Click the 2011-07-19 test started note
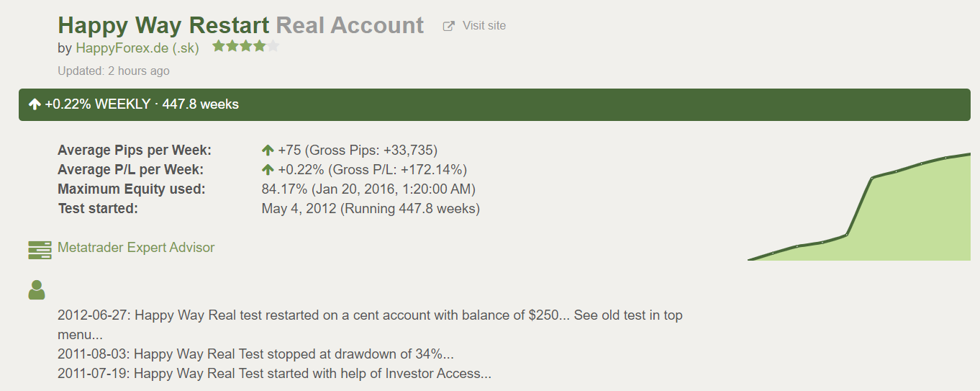980x391 pixels. 274,374
